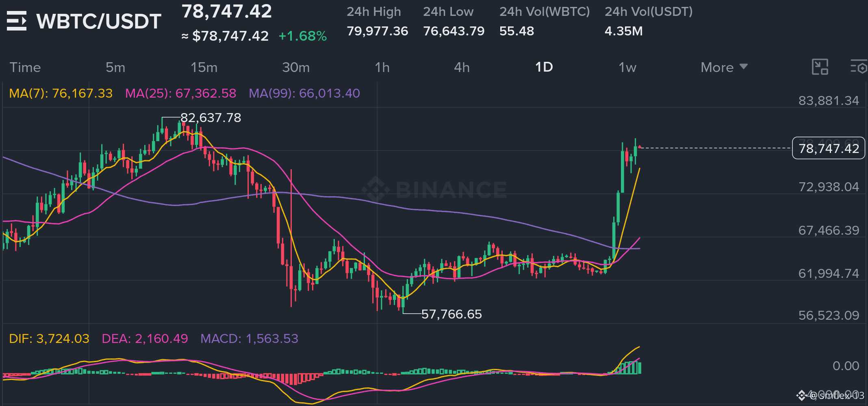
Task: Click the 61,994.74 price axis label
Action: click(x=829, y=273)
